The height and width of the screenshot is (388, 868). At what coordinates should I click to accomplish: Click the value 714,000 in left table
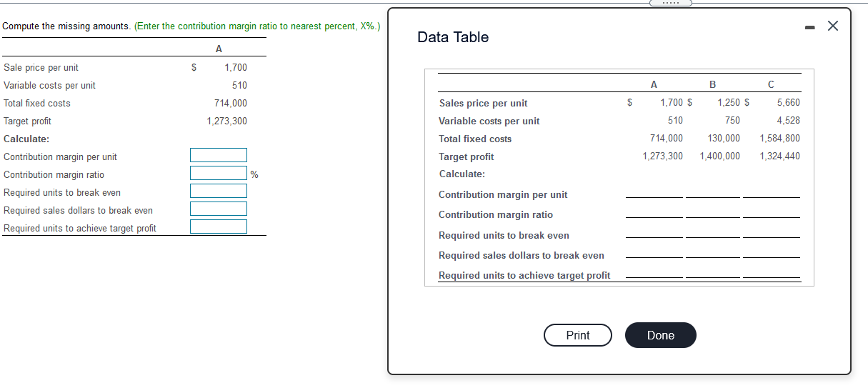click(x=231, y=104)
